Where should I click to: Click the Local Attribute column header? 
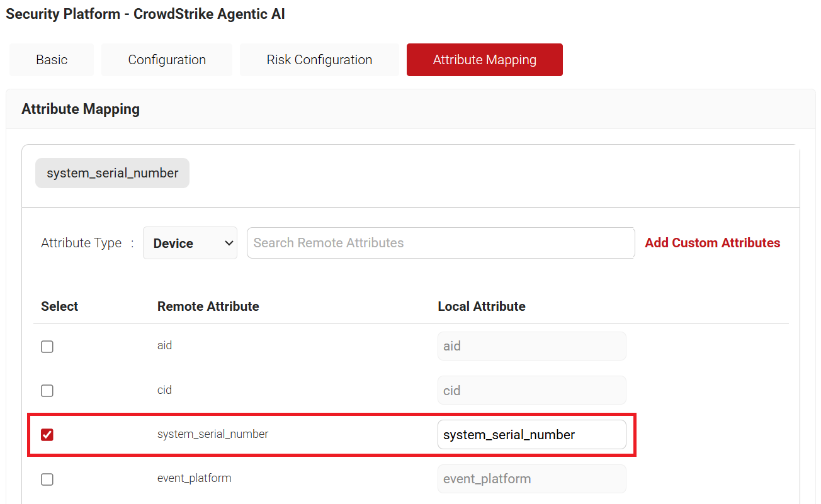[482, 306]
